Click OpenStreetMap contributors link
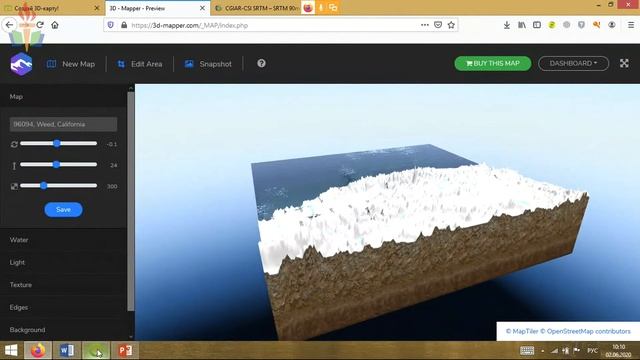The image size is (640, 360). [585, 331]
